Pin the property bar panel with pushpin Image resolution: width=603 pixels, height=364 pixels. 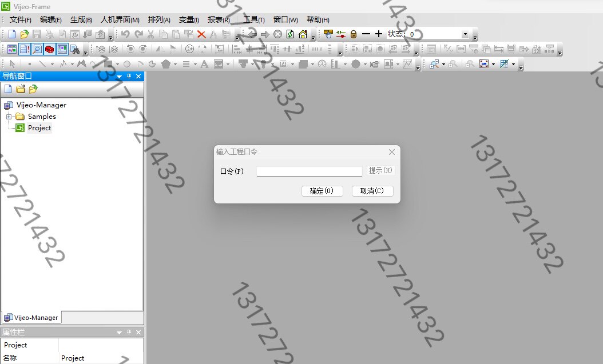pyautogui.click(x=129, y=332)
